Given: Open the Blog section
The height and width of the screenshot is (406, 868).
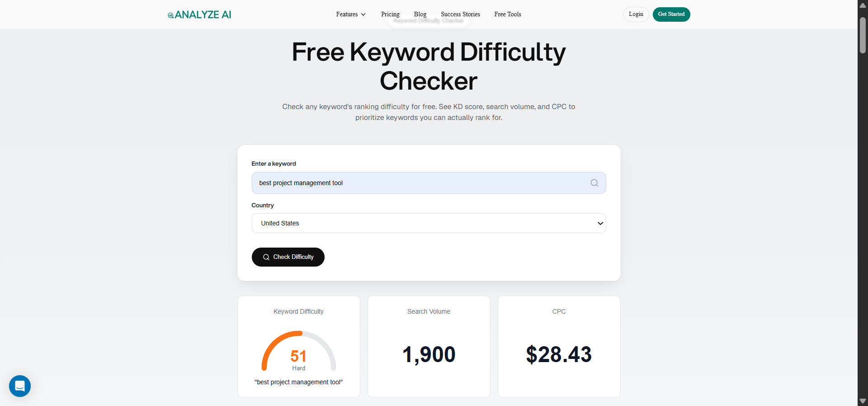Looking at the screenshot, I should (420, 14).
